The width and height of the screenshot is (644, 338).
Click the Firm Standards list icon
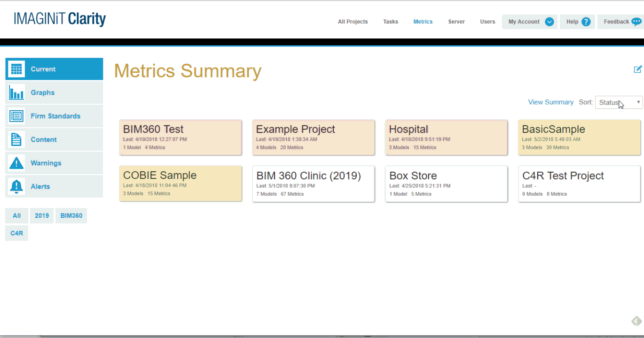[x=16, y=116]
